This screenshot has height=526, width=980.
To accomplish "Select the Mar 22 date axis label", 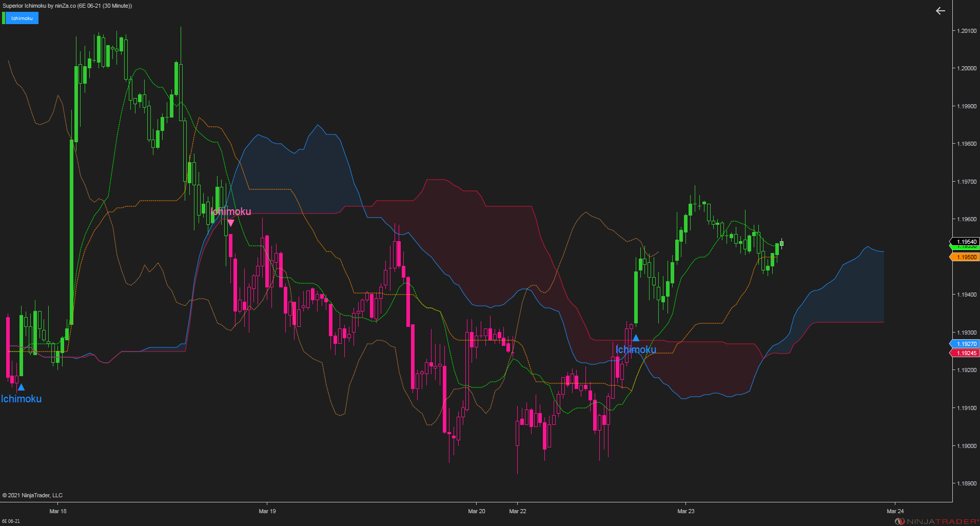I will click(x=517, y=511).
